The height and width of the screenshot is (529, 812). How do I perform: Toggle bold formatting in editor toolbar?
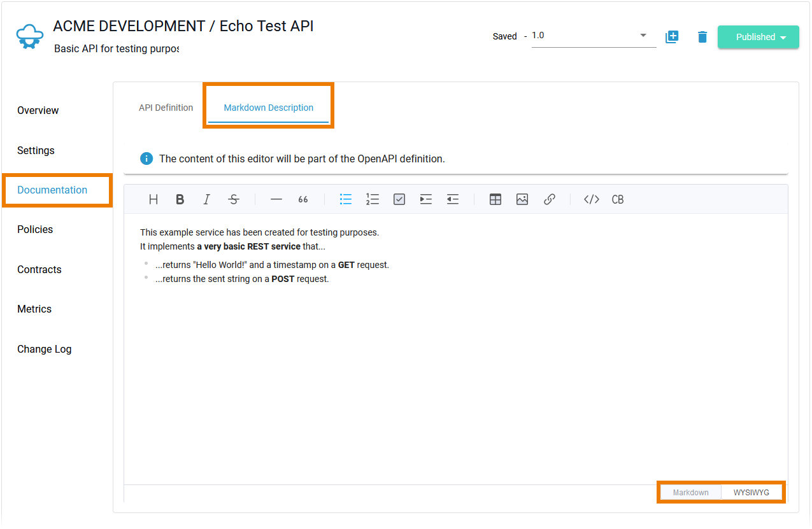[x=180, y=199]
